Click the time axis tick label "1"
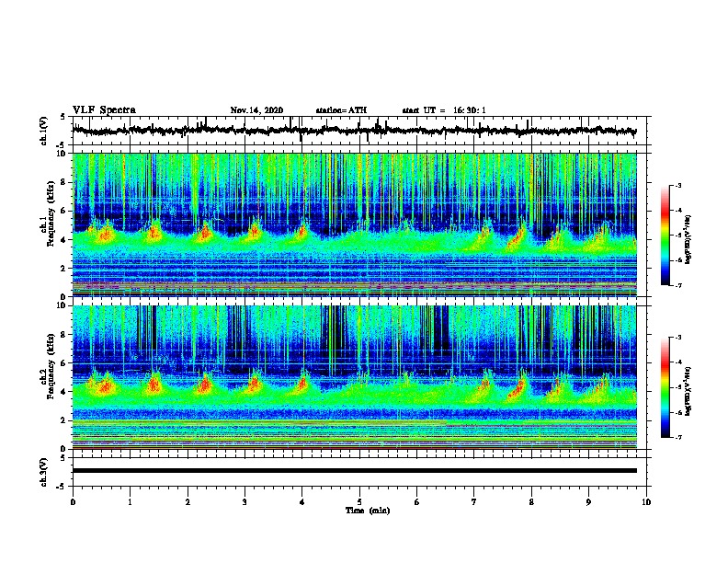This screenshot has height=563, width=728. [130, 502]
